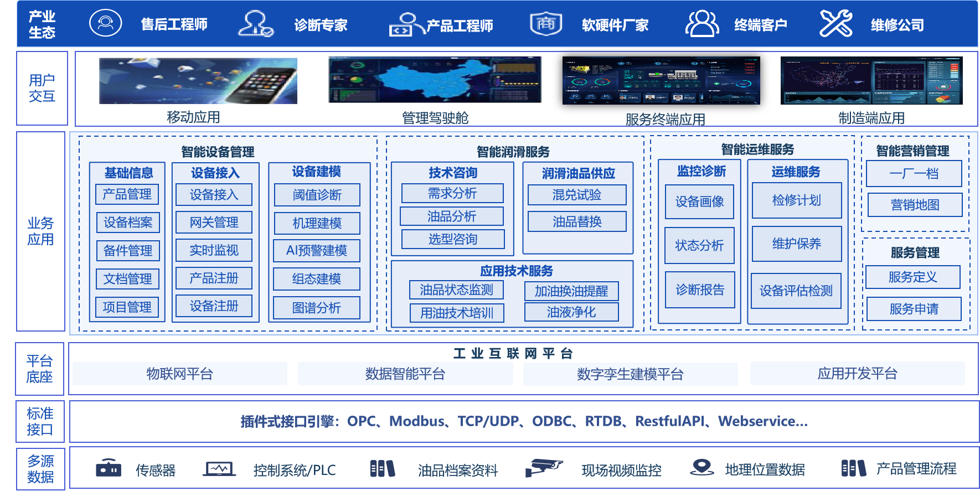This screenshot has height=491, width=980.
Task: Select the 油品档案资料 binder icon
Action: [x=382, y=469]
